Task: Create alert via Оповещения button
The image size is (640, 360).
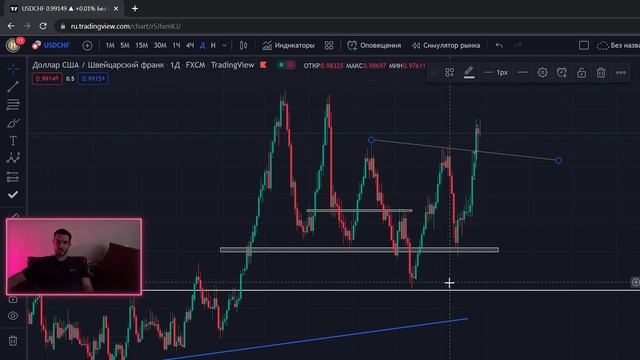Action: tap(374, 46)
